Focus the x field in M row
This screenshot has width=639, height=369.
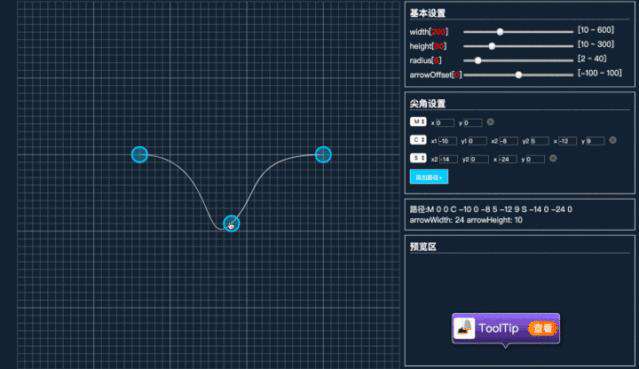coord(445,122)
